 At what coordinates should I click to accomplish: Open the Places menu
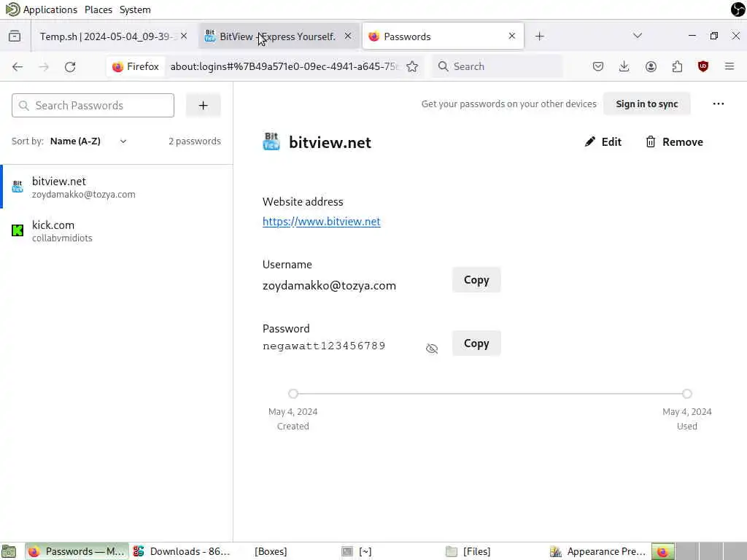(x=98, y=9)
